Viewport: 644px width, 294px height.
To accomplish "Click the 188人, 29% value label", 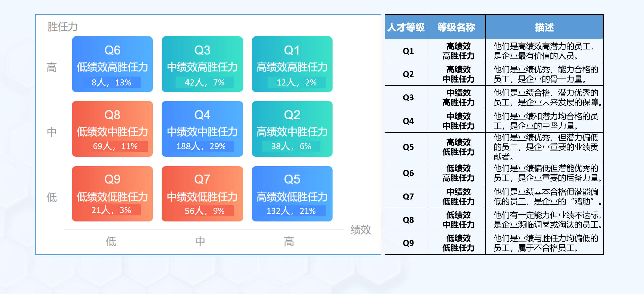I will click(x=201, y=146).
